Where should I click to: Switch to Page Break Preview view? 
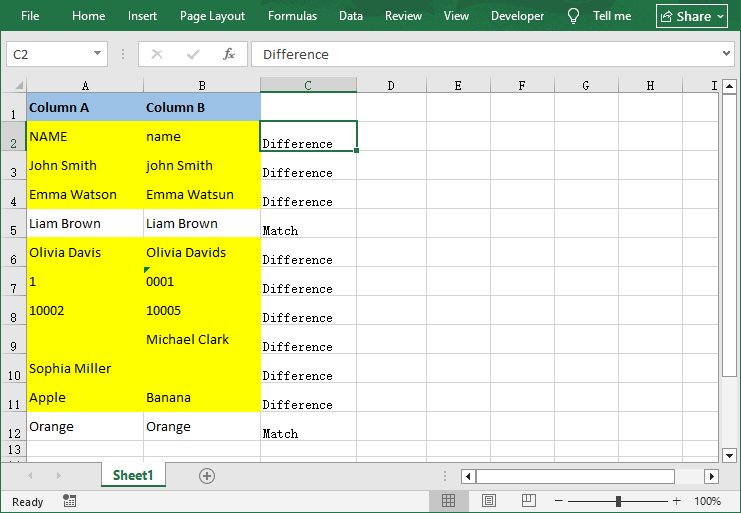click(528, 501)
